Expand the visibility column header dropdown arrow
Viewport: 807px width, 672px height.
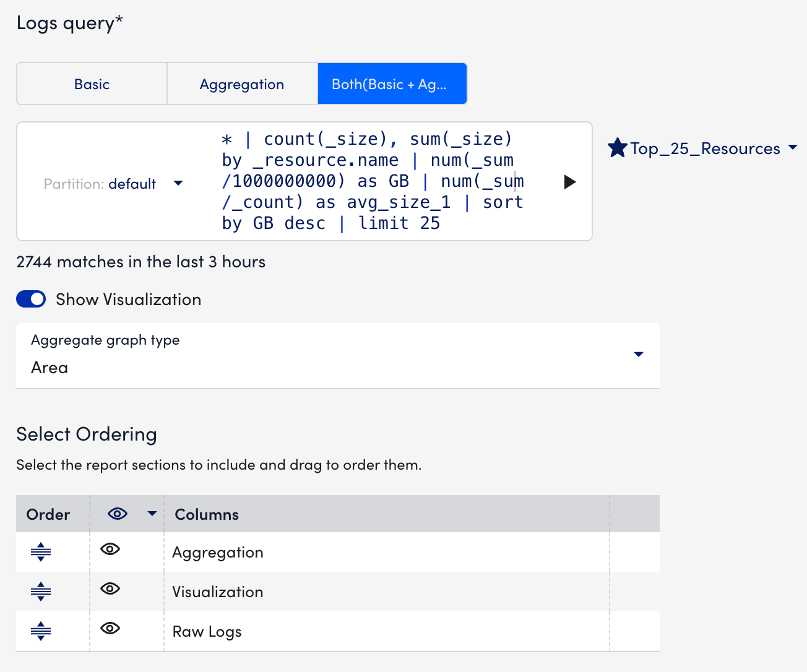pyautogui.click(x=152, y=514)
